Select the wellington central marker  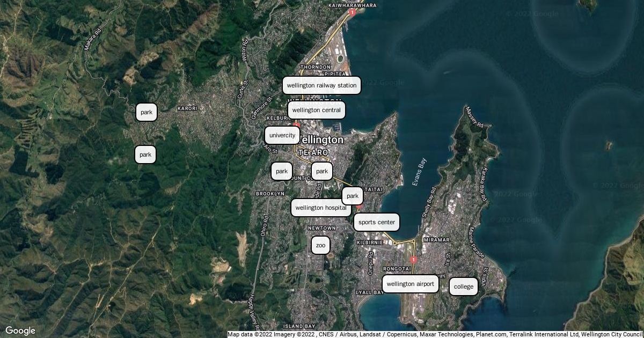click(x=316, y=110)
